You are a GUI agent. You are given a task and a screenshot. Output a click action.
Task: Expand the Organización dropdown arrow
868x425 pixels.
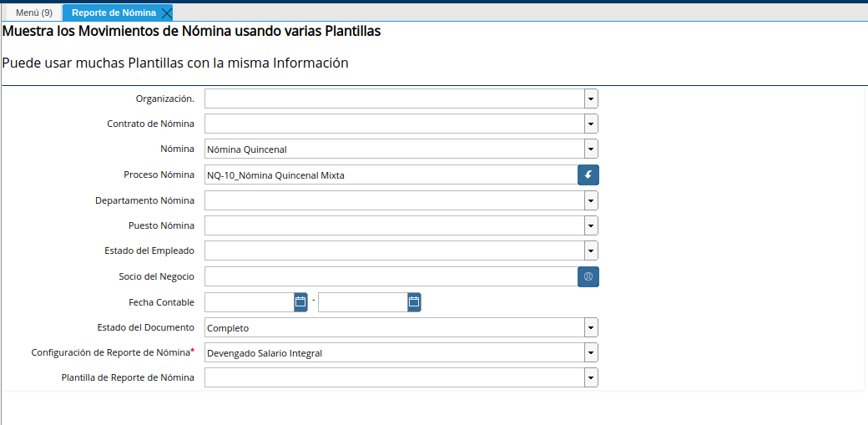point(591,99)
